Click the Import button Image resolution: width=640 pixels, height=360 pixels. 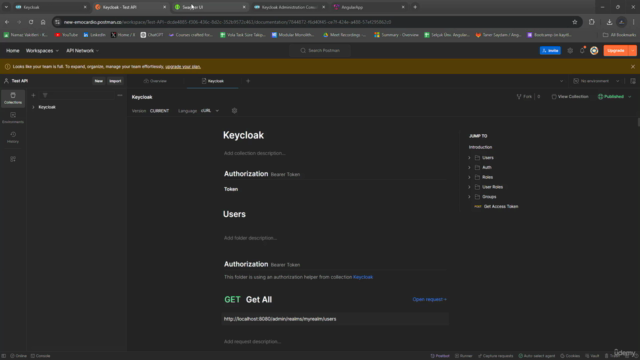(115, 81)
